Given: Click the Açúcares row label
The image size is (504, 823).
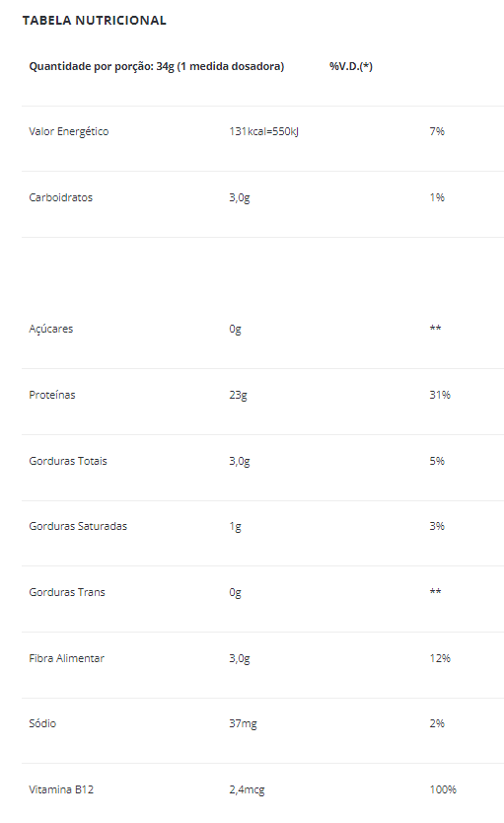Looking at the screenshot, I should coord(51,329).
